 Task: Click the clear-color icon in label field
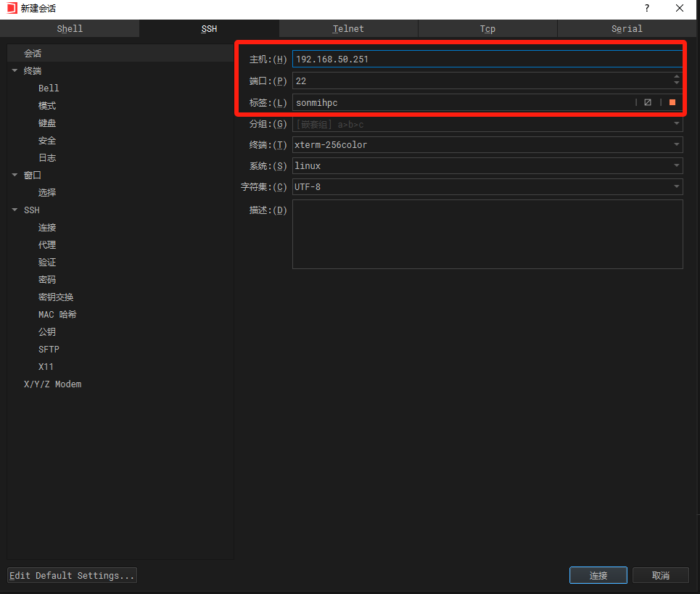tap(648, 102)
